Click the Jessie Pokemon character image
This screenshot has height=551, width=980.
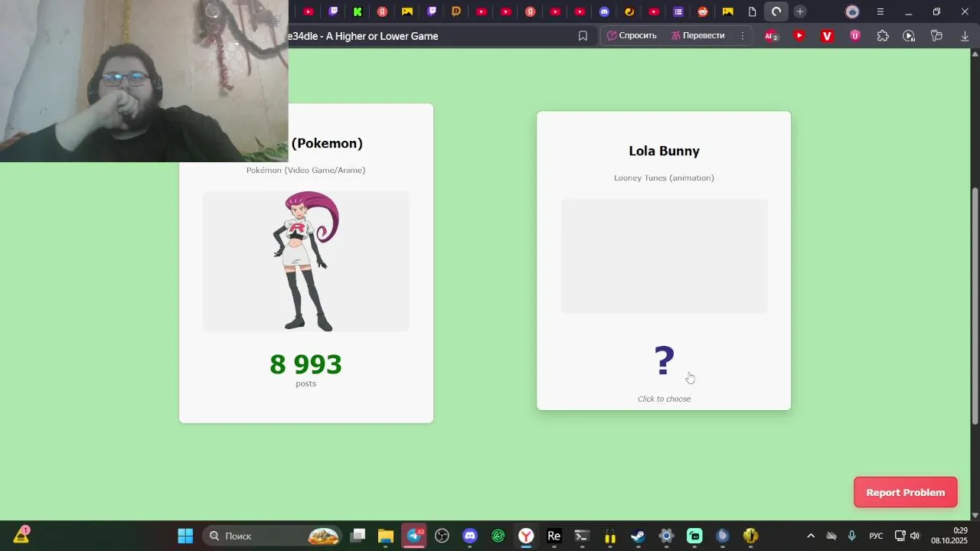306,261
